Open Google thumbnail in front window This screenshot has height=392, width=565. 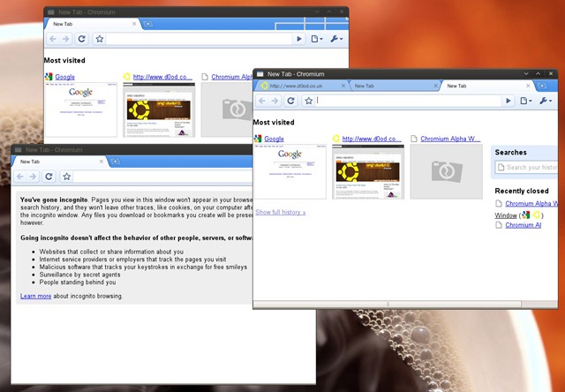[x=290, y=171]
